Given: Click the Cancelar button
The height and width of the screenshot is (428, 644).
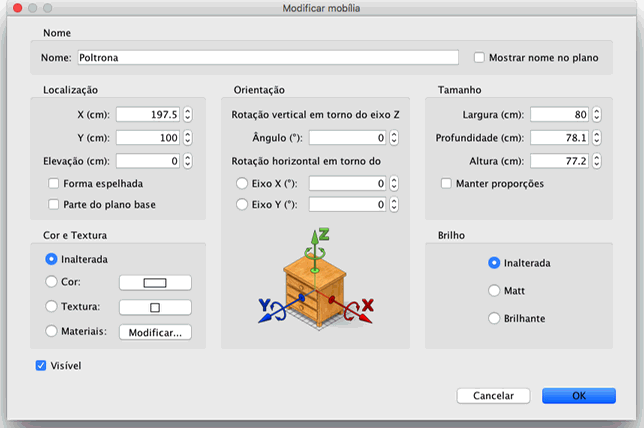Looking at the screenshot, I should (x=493, y=396).
